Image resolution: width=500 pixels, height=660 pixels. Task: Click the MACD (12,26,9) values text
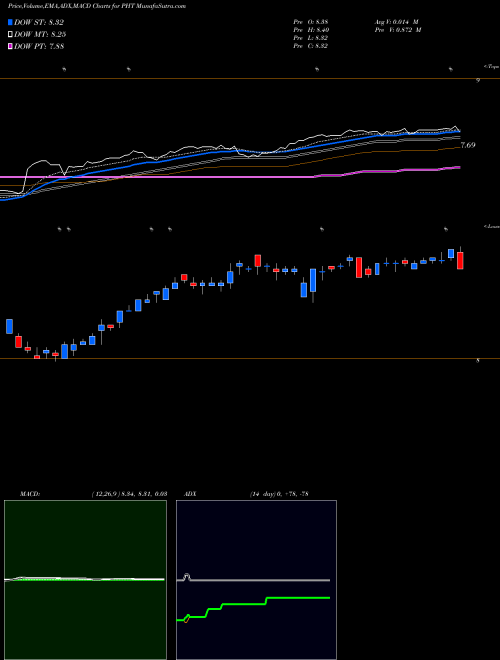pos(129,494)
